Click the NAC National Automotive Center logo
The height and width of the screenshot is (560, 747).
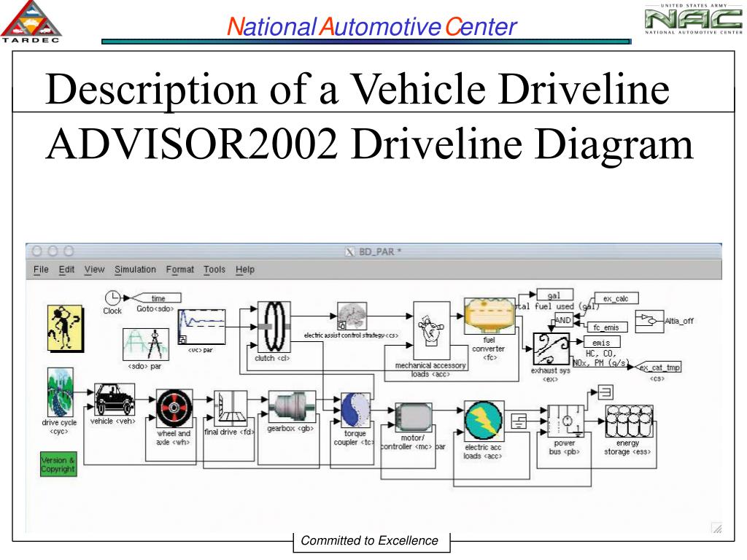[694, 19]
